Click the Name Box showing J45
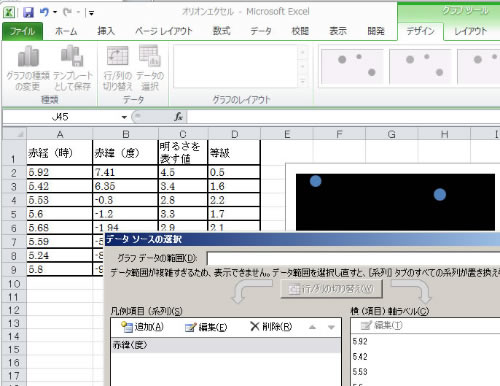 click(x=61, y=117)
